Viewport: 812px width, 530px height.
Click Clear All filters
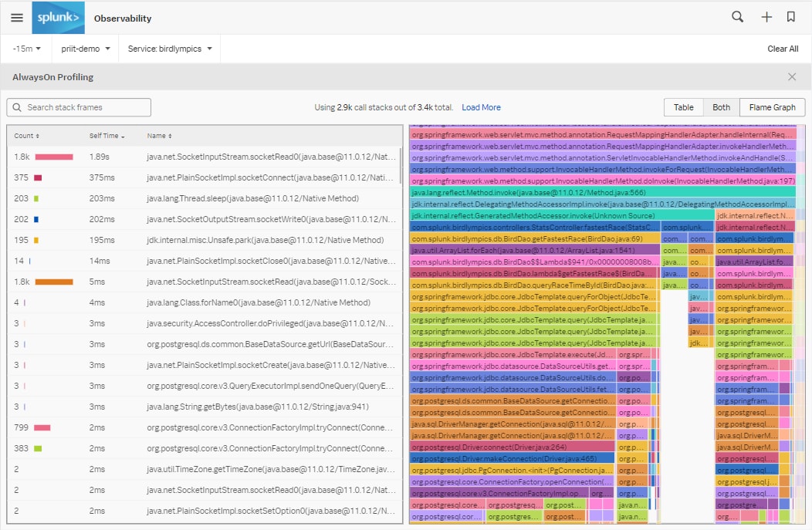[783, 49]
